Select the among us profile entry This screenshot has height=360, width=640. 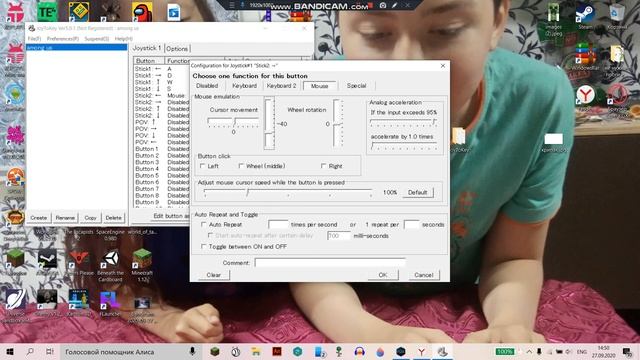[x=76, y=47]
